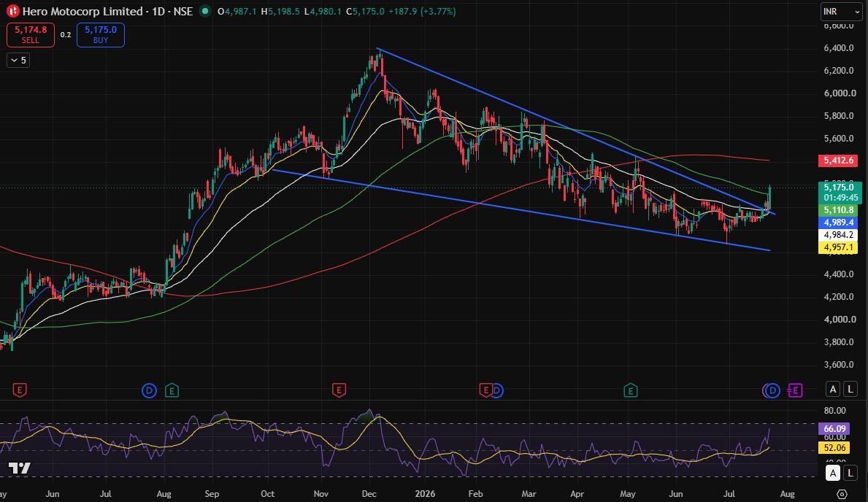Toggle log scale L on the price pane
Image resolution: width=868 pixels, height=502 pixels.
pyautogui.click(x=850, y=389)
